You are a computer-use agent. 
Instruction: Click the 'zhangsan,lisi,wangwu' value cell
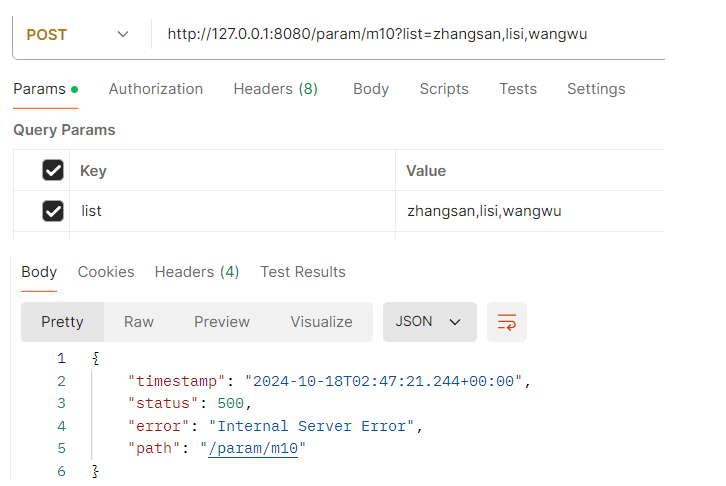coord(531,211)
